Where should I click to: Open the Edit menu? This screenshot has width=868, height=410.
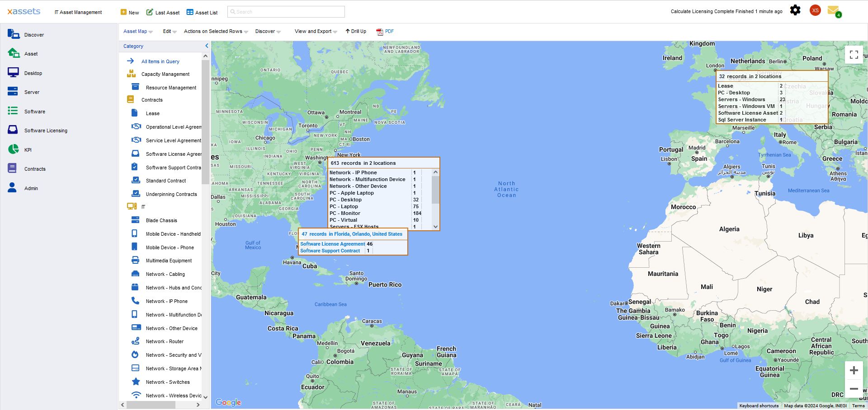(170, 32)
